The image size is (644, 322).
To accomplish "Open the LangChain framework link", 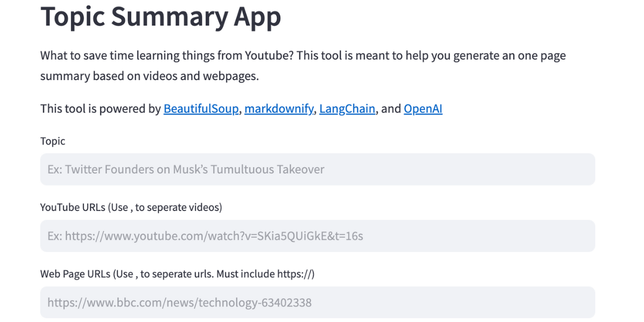I will [347, 109].
